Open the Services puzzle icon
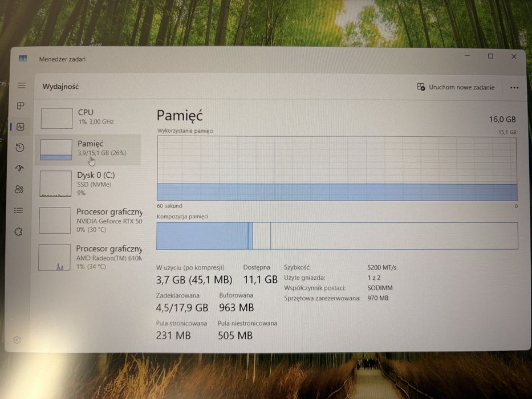 click(x=18, y=232)
